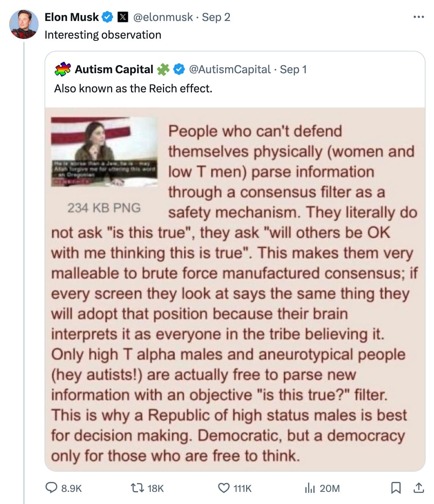Bookmark this post
Viewport: 434px width, 504px height.
pos(396,488)
